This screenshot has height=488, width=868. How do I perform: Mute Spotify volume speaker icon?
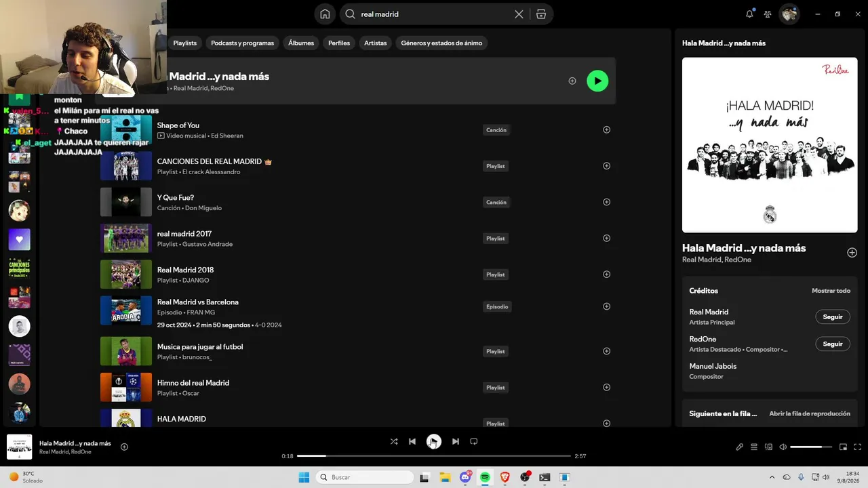(783, 447)
